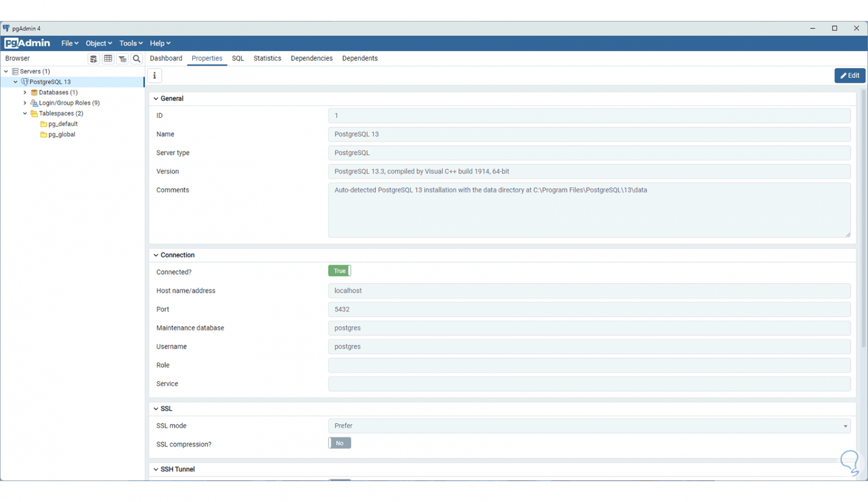Open the Help menu
This screenshot has width=868, height=502.
pyautogui.click(x=160, y=43)
